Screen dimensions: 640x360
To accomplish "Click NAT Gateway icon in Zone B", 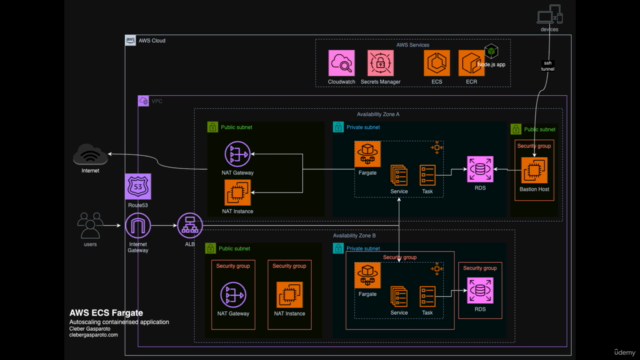I will coord(233,295).
